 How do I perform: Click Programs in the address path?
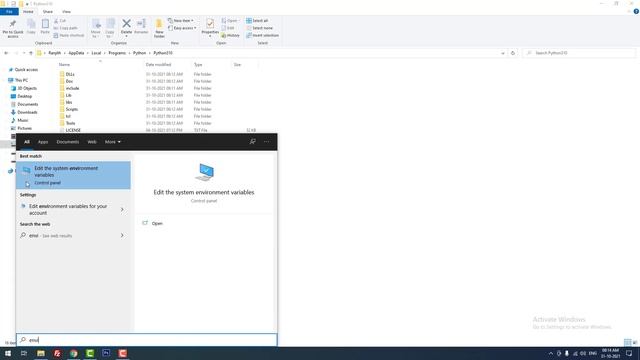click(117, 53)
